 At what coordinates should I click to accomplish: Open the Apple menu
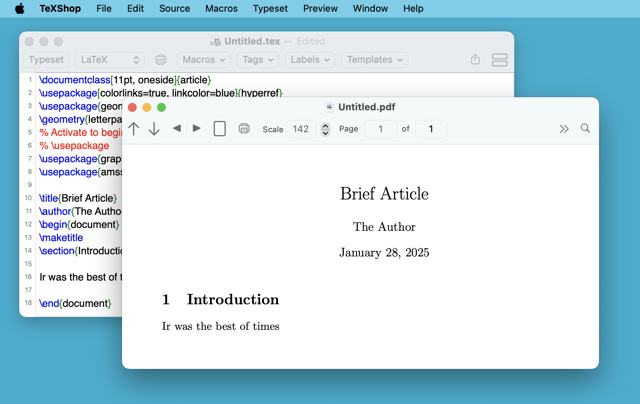20,8
